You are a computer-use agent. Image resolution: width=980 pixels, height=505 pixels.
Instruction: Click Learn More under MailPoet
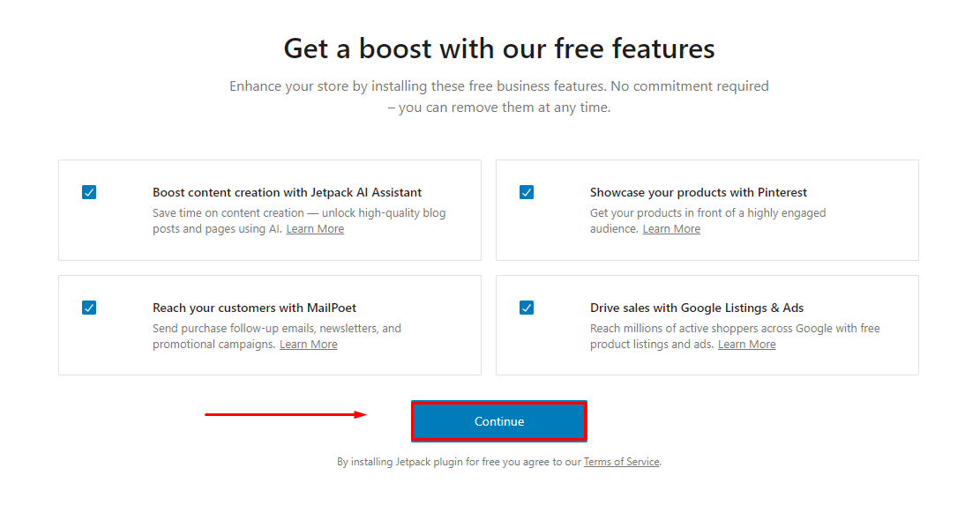[308, 345]
